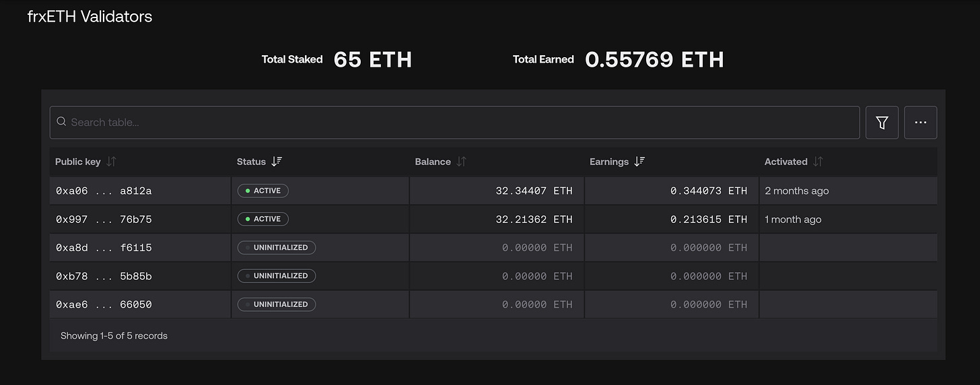Image resolution: width=980 pixels, height=385 pixels.
Task: Focus the Search table input field
Action: (x=454, y=123)
